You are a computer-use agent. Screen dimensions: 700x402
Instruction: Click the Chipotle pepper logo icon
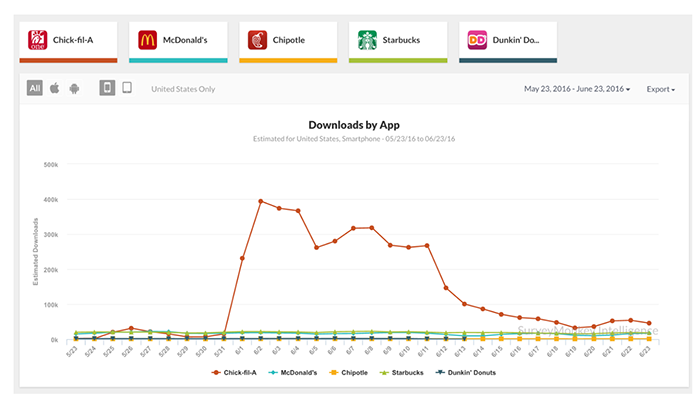coord(258,40)
